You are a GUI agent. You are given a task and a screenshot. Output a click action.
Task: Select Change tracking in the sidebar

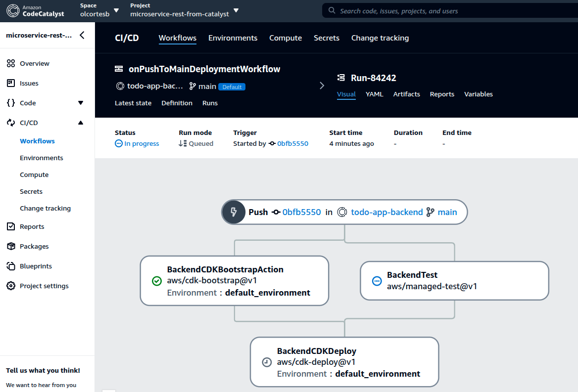coord(45,208)
